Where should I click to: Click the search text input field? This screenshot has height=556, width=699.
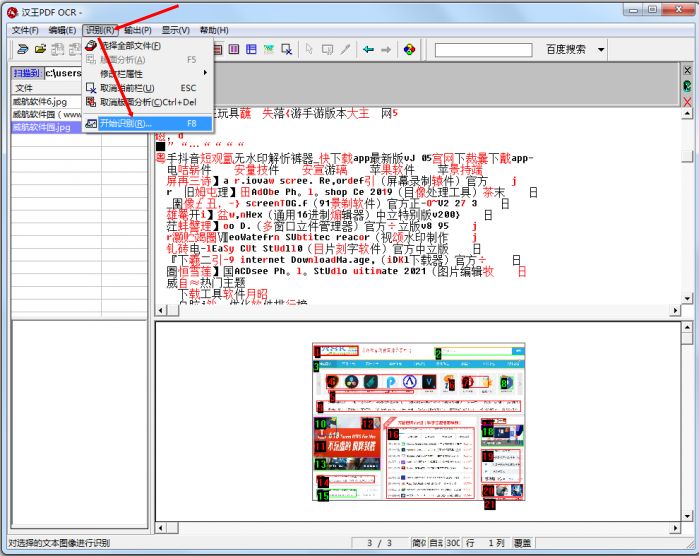click(x=483, y=49)
